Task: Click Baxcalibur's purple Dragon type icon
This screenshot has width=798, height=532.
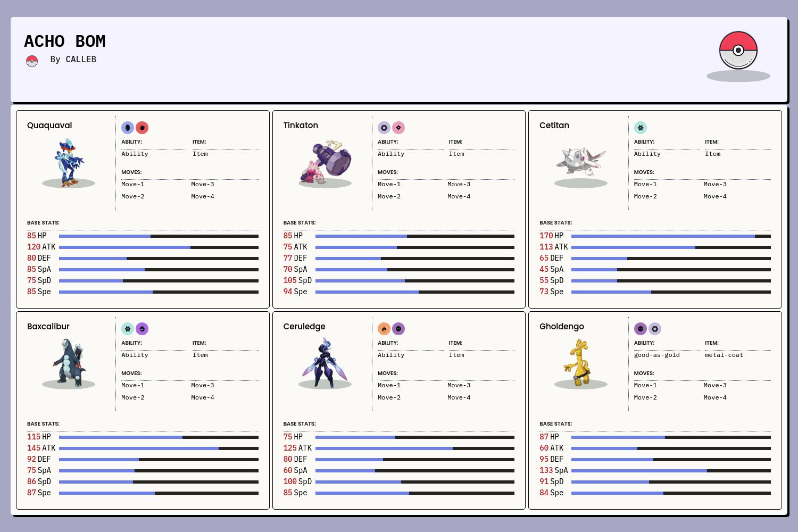Action: (142, 329)
